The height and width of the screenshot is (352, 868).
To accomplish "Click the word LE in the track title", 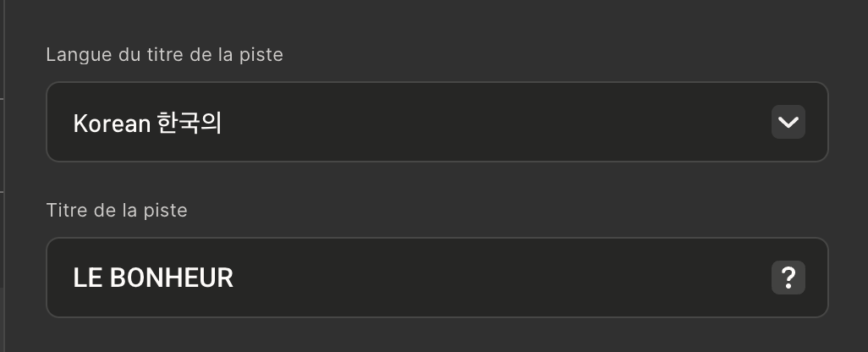I will [x=87, y=278].
